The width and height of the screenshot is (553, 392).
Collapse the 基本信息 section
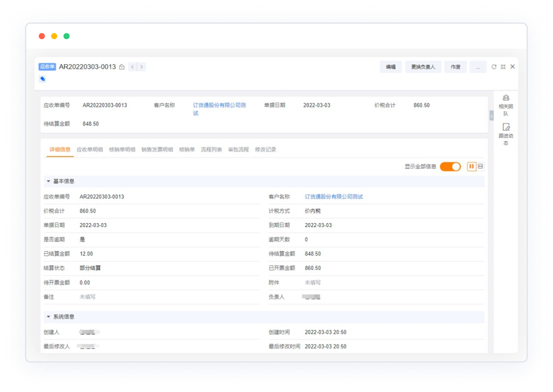pyautogui.click(x=49, y=181)
